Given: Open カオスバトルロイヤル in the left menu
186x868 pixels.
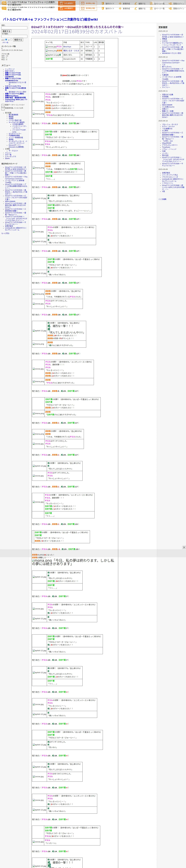Looking at the screenshot, I should (x=13, y=86).
